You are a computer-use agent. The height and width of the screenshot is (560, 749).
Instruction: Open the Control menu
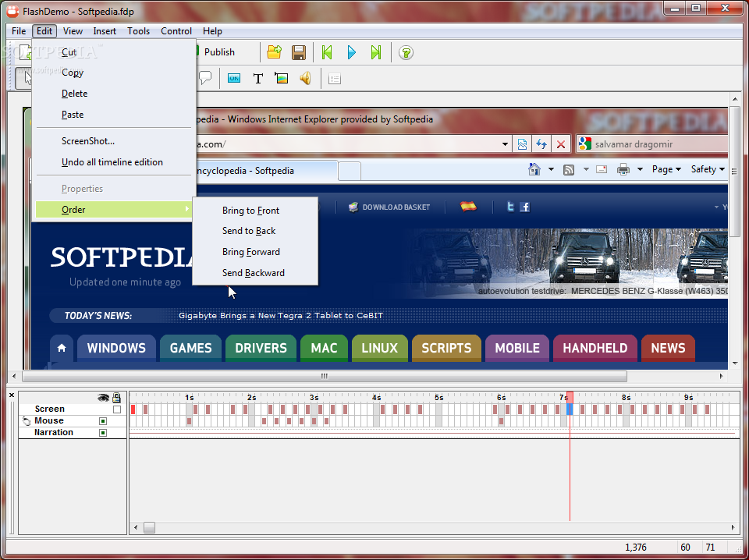tap(176, 31)
